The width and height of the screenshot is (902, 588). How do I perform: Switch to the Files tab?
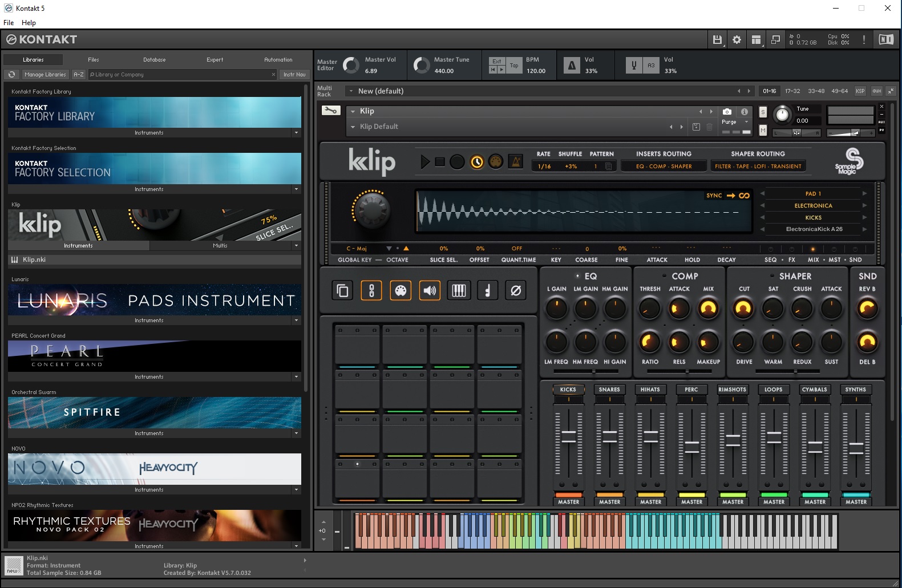coord(94,59)
